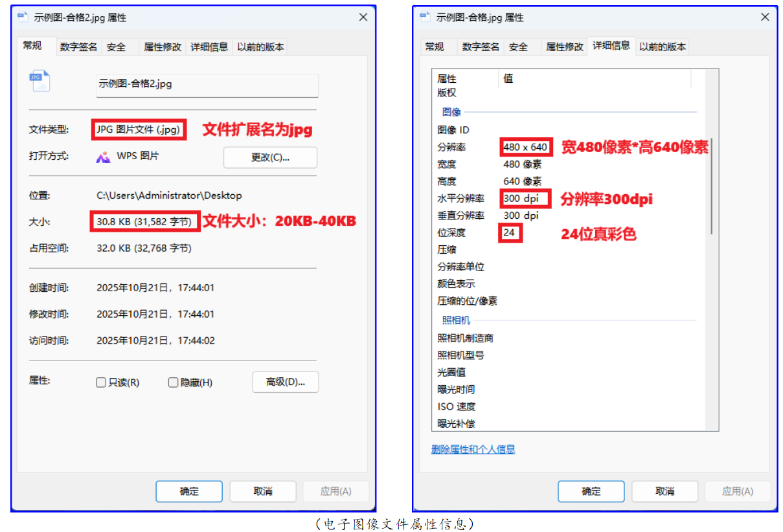Screen dimensions: 783x532
Task: Click the filename field 示例图-合格2.jpg
Action: (207, 85)
